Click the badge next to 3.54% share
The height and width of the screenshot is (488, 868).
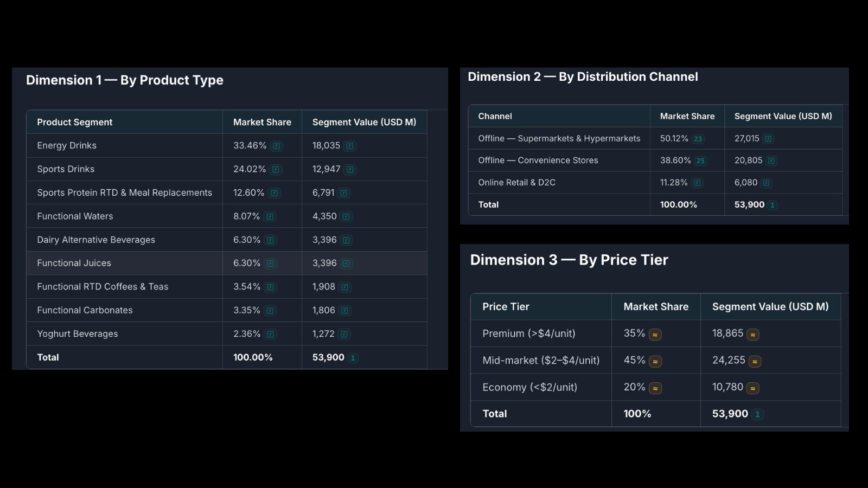[271, 287]
